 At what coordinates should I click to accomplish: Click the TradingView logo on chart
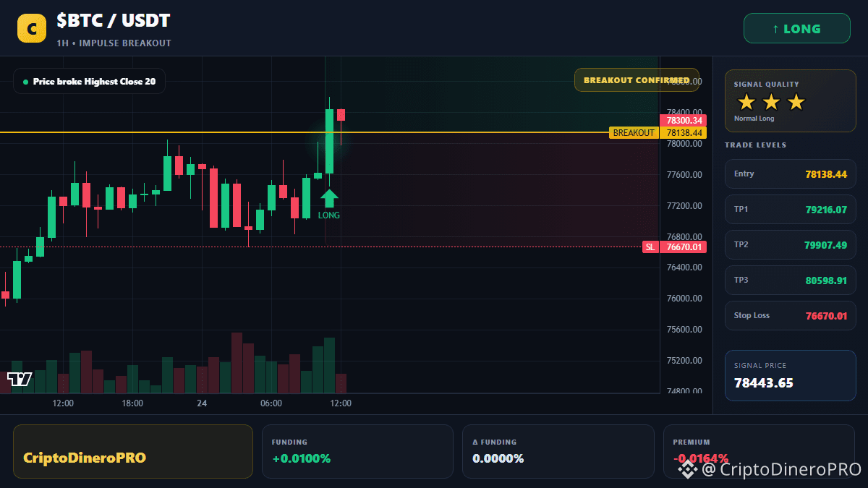pos(20,379)
